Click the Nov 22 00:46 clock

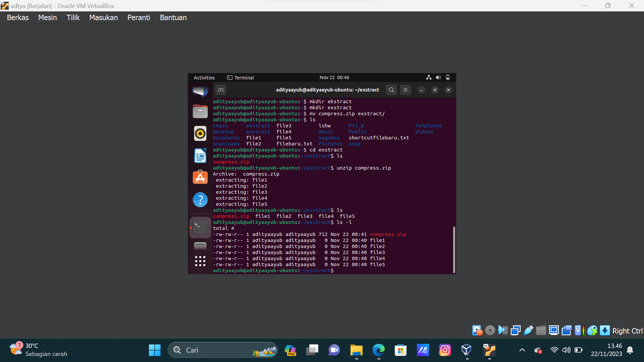(334, 77)
